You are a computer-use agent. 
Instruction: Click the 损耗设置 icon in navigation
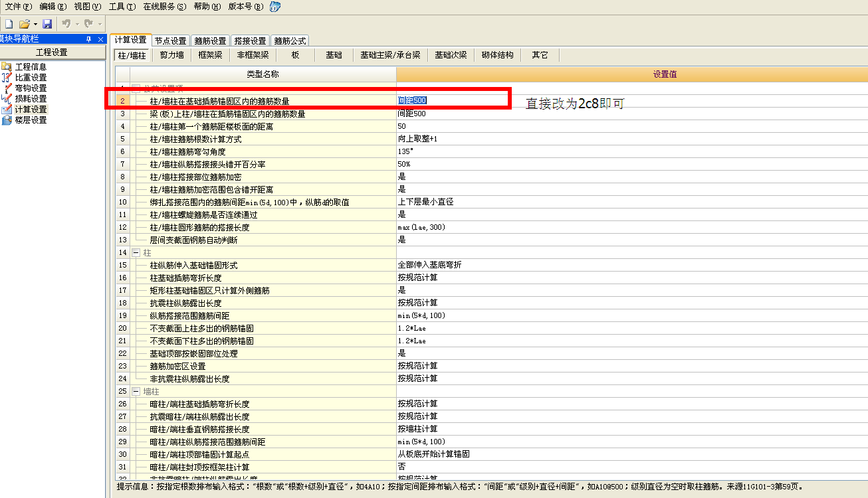point(7,98)
